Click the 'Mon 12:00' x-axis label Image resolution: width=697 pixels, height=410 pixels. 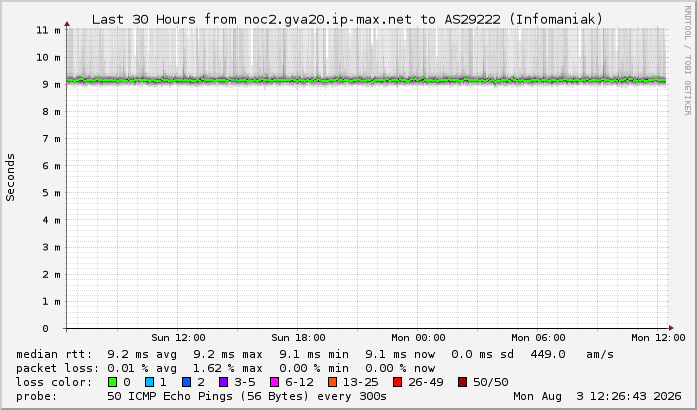tap(658, 338)
